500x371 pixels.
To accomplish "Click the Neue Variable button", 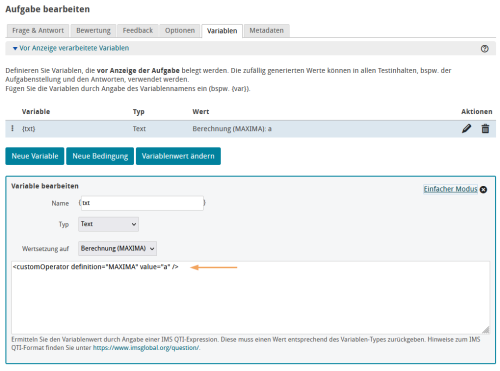I will [x=35, y=156].
